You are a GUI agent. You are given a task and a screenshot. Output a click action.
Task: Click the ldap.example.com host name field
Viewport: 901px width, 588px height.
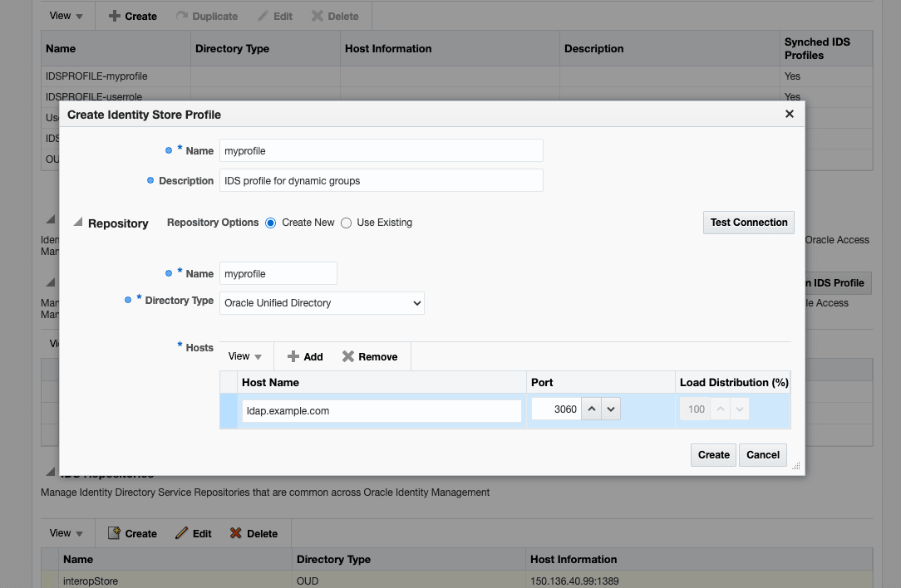tap(382, 410)
